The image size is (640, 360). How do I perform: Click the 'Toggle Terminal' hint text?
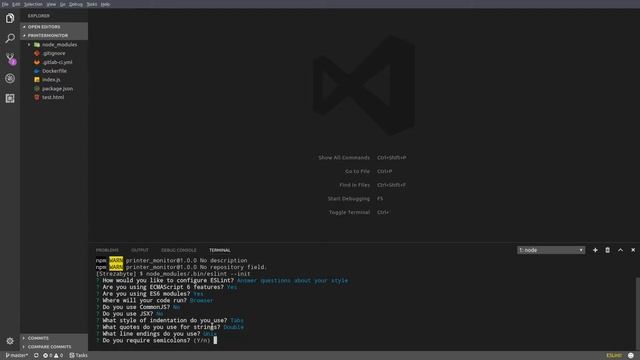point(349,212)
